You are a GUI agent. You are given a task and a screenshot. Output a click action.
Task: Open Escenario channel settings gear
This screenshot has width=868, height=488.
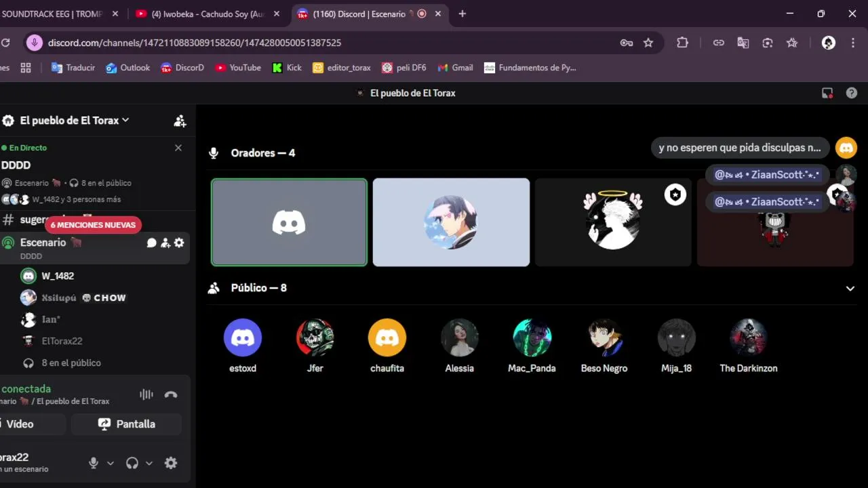pyautogui.click(x=179, y=243)
